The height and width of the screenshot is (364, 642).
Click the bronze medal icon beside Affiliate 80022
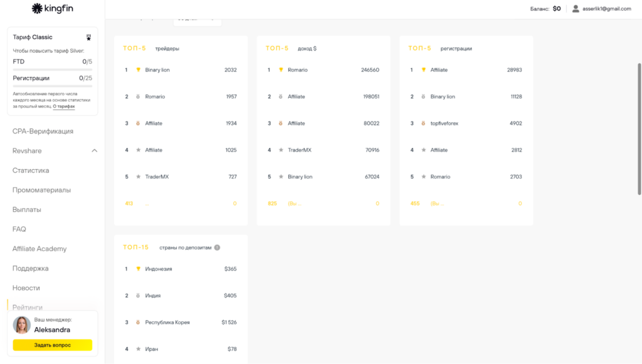(280, 123)
